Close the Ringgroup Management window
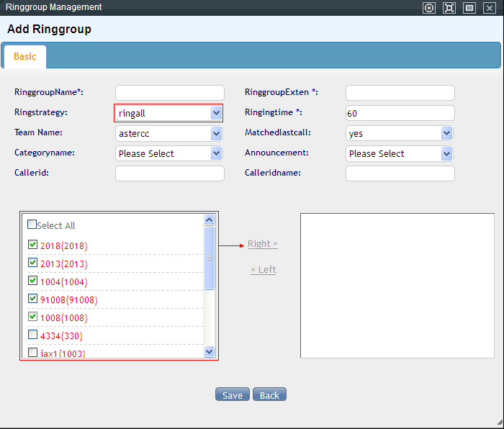Image resolution: width=504 pixels, height=429 pixels. click(489, 8)
